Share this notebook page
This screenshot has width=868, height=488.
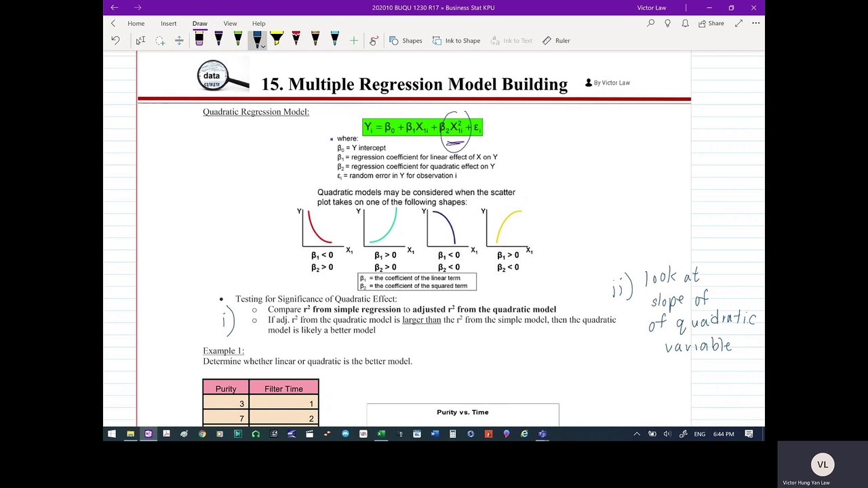(711, 23)
